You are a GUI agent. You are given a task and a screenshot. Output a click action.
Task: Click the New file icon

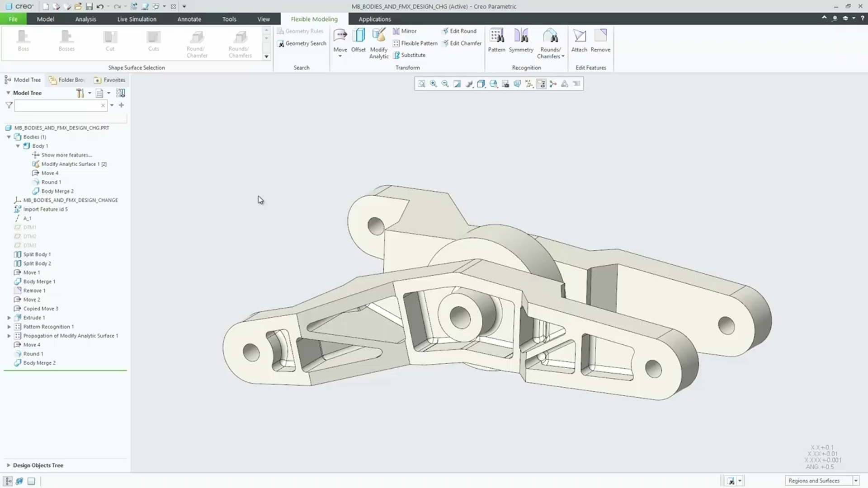pos(46,6)
